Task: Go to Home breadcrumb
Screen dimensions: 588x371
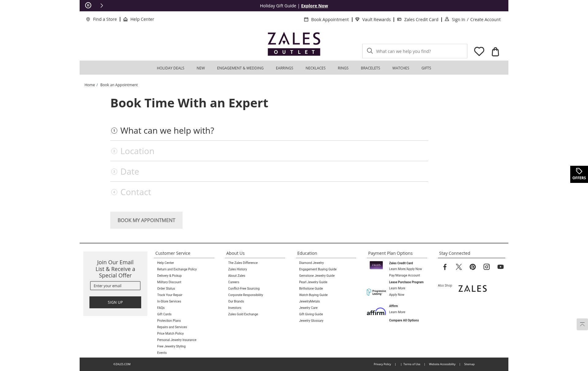Action: click(x=90, y=85)
